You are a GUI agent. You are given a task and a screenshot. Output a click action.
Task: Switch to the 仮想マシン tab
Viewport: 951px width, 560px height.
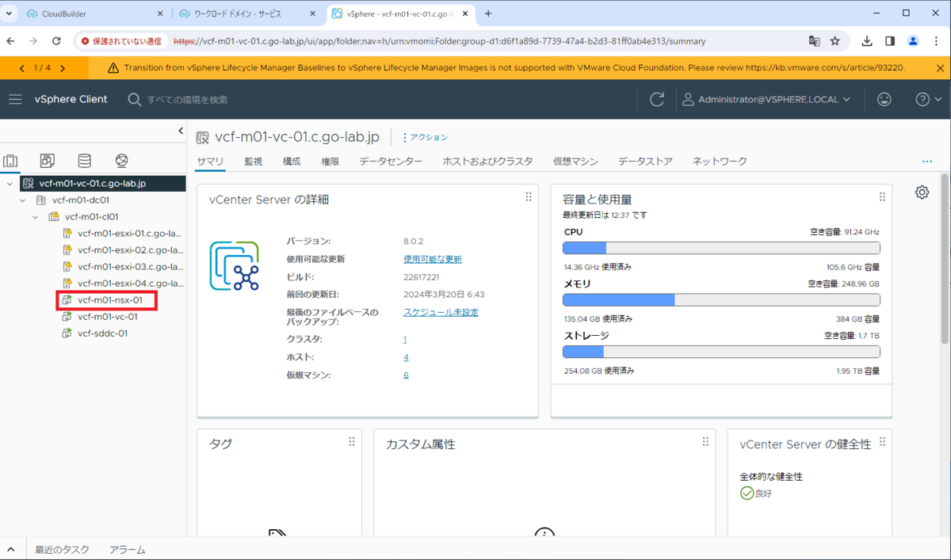(576, 162)
